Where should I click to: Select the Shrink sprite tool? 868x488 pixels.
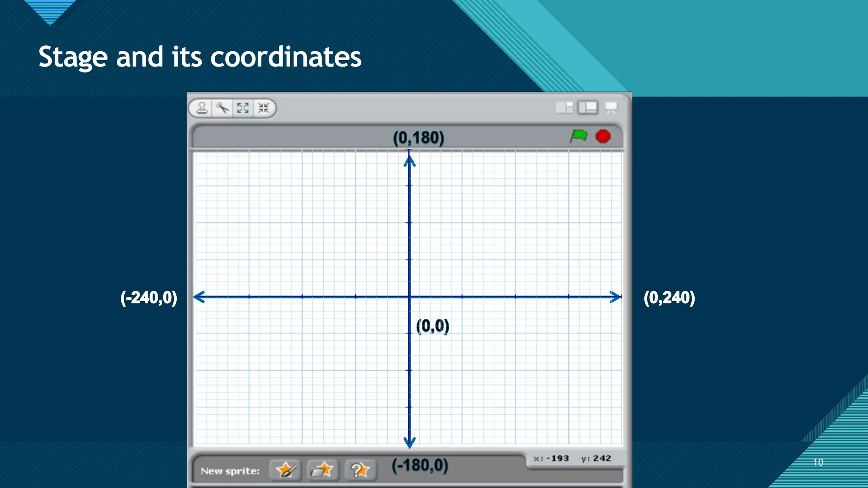pyautogui.click(x=263, y=108)
